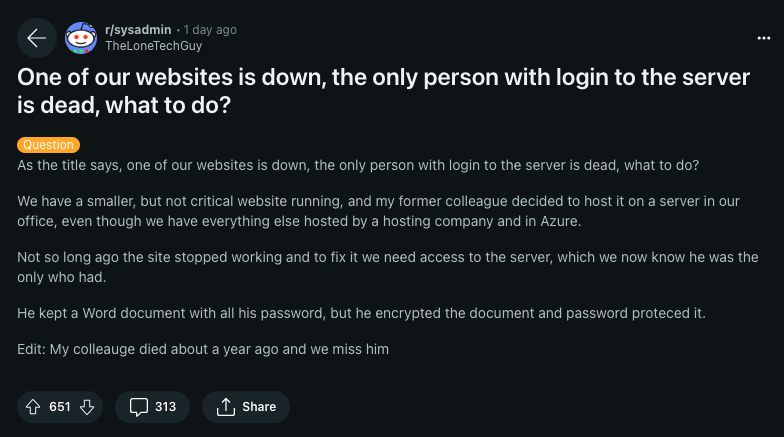View the 313 comments
The height and width of the screenshot is (437, 784).
(165, 406)
